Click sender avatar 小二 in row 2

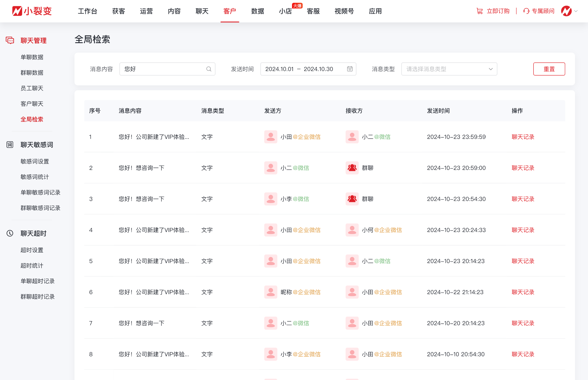[x=271, y=168]
